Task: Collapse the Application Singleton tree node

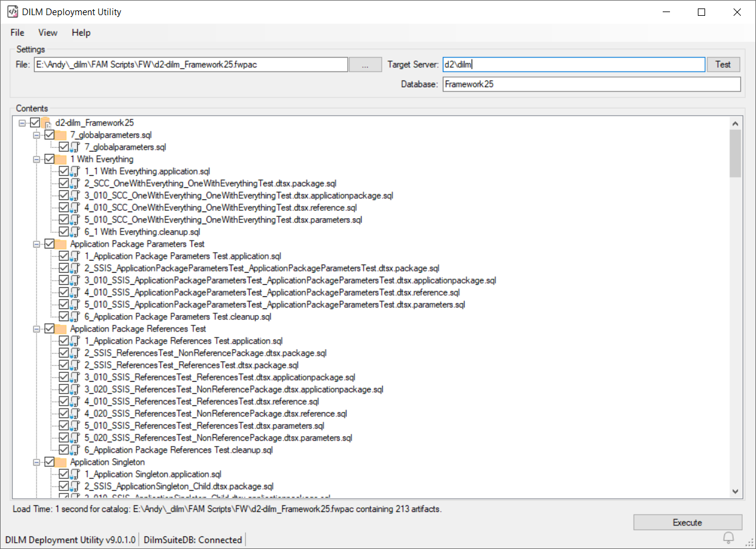Action: 37,462
